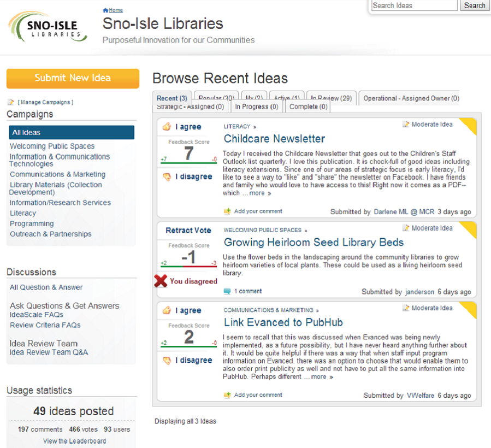This screenshot has height=448, width=491.
Task: Click the Submit New Idea button
Action: [x=73, y=78]
